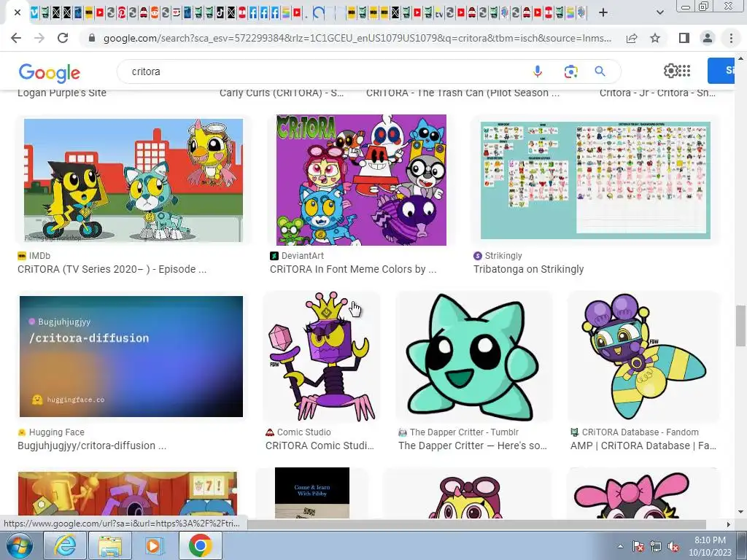The image size is (747, 560).
Task: Open the Google apps grid
Action: [684, 71]
